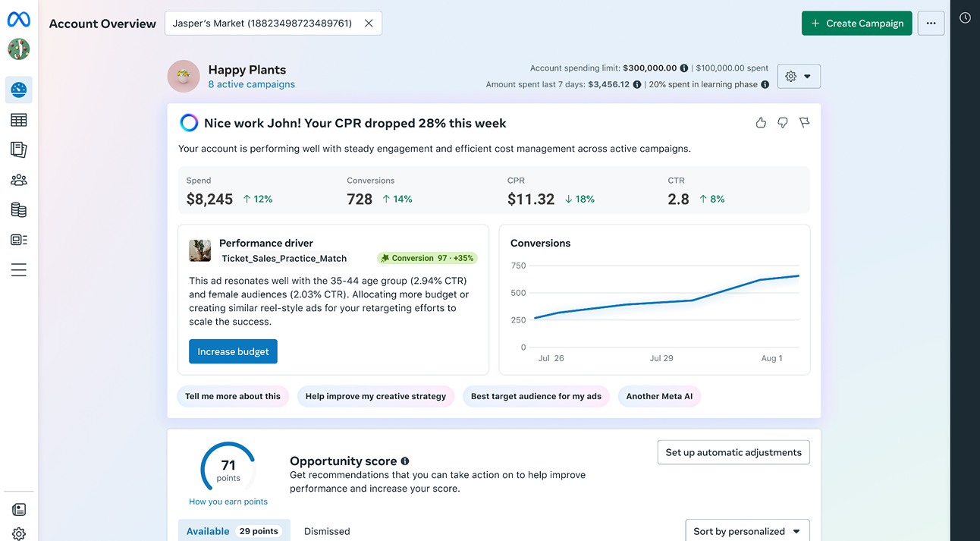The height and width of the screenshot is (541, 980).
Task: Click info icon next to amount spent $3,456.12
Action: (x=637, y=84)
